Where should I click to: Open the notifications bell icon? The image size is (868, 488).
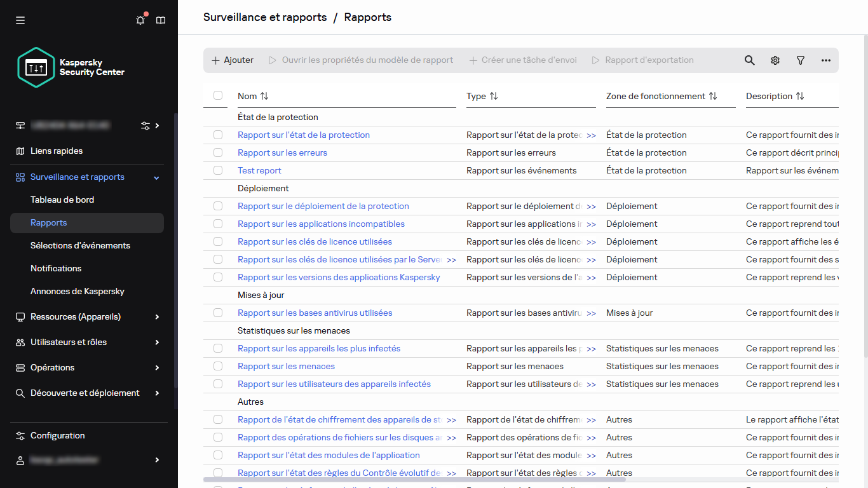pos(140,20)
